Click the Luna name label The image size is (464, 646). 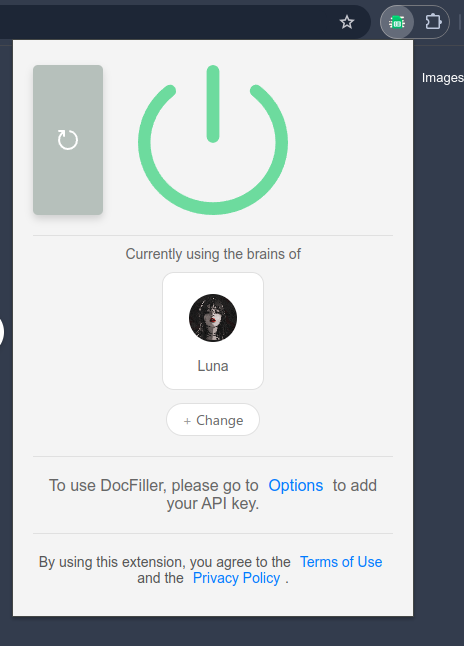point(213,366)
